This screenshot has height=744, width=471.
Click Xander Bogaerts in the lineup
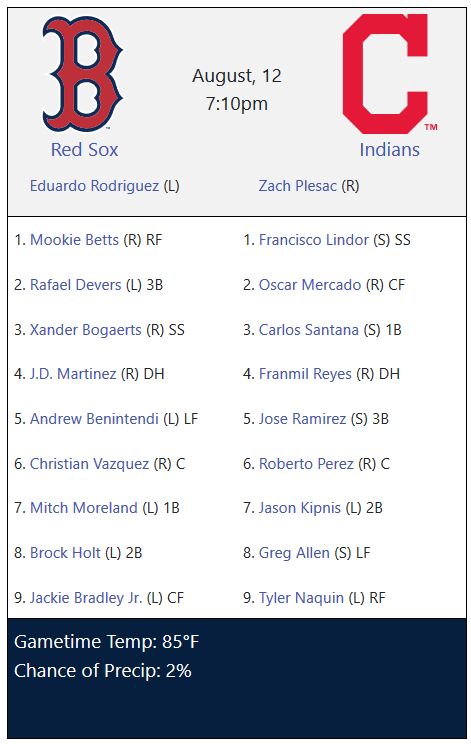(86, 330)
